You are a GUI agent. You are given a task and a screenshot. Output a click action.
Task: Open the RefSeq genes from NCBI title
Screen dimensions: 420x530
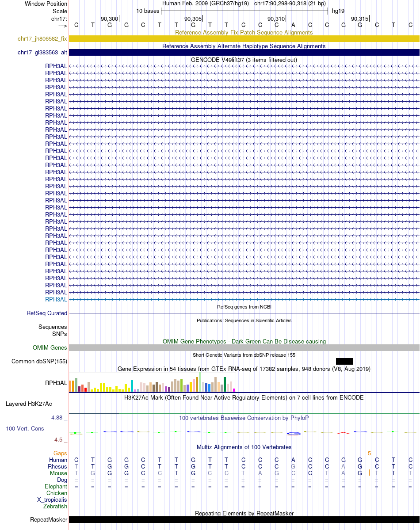pos(244,307)
